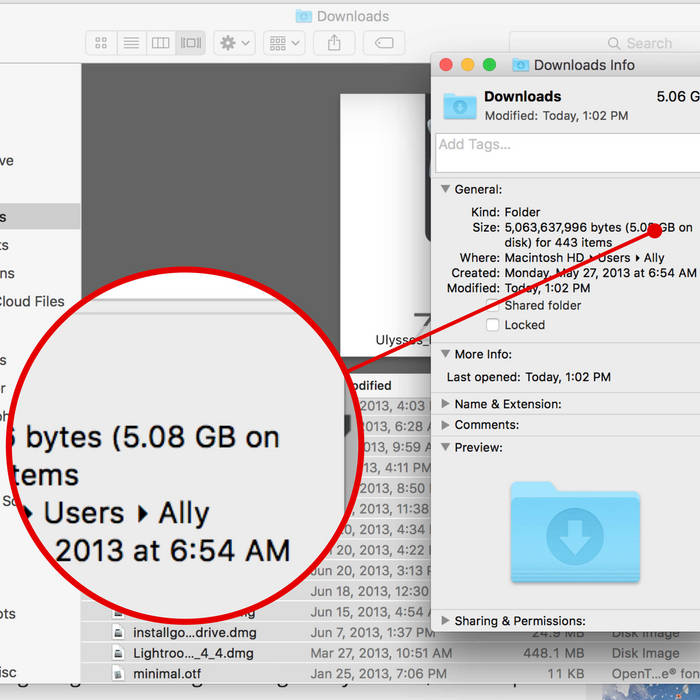Select the Lightroo..._4_4.dmg file row
700x700 pixels.
tap(390, 653)
